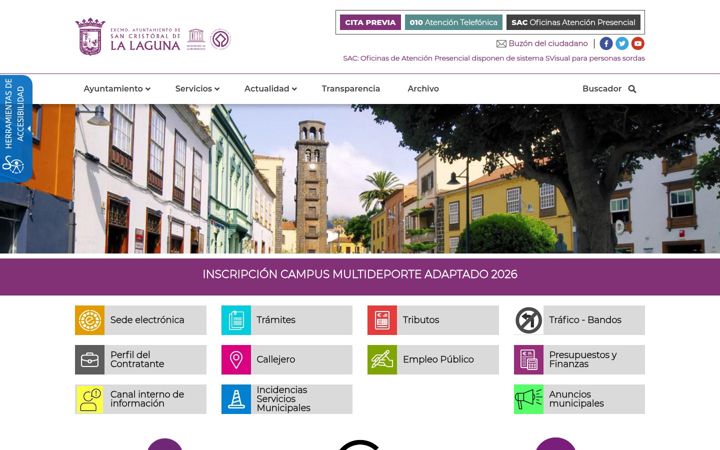The height and width of the screenshot is (450, 720).
Task: Open the Herramientas de Accesibilidad side panel
Action: click(16, 129)
